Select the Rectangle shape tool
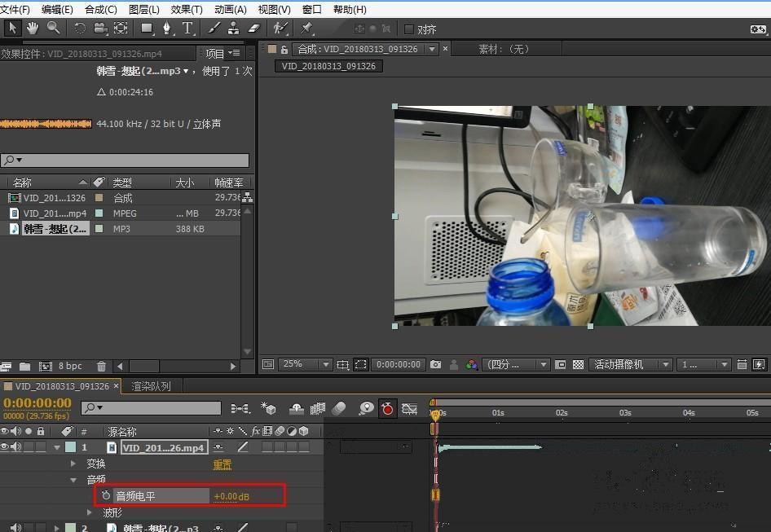 click(147, 29)
